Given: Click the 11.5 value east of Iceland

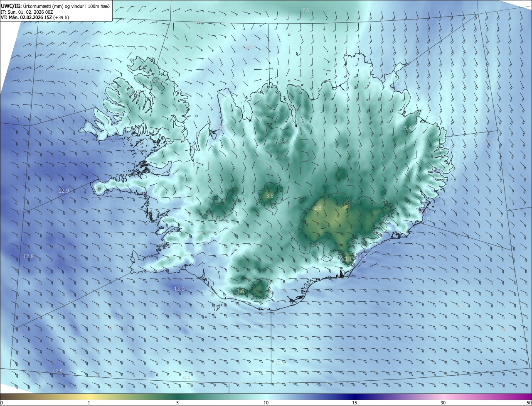Looking at the screenshot, I should pyautogui.click(x=489, y=142).
